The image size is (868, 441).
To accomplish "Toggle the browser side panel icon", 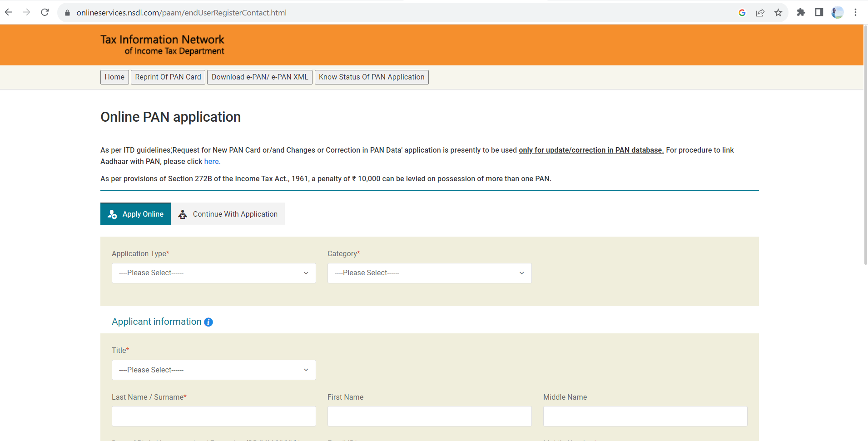I will click(x=819, y=12).
